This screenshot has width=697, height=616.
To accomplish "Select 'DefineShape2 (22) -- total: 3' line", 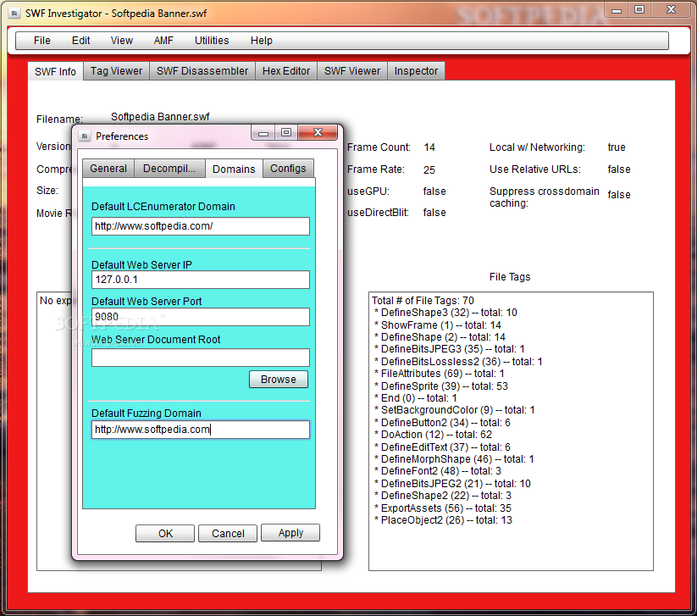I will click(443, 496).
